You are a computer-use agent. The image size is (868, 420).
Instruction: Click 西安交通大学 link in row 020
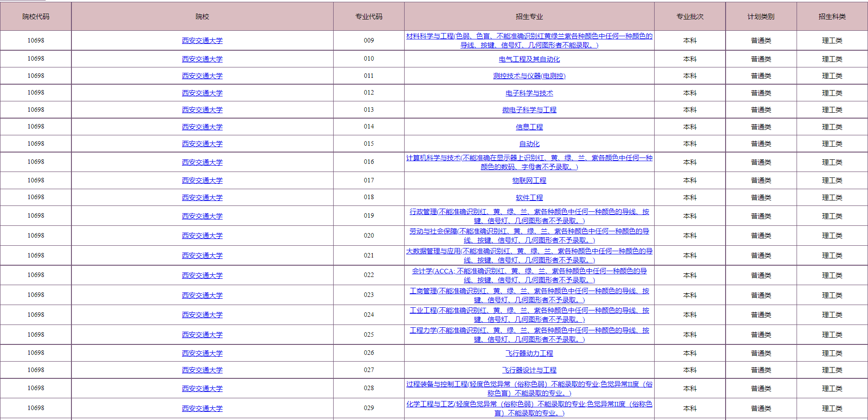(x=202, y=236)
